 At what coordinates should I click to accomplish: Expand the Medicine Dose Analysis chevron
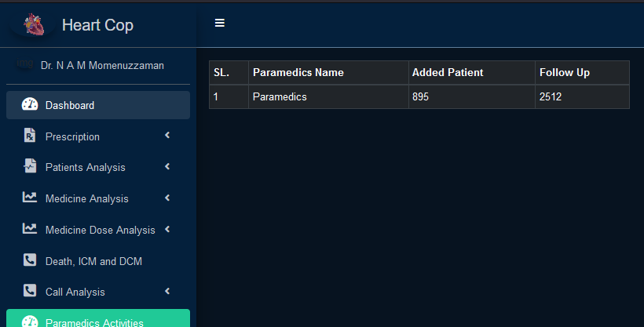click(167, 229)
